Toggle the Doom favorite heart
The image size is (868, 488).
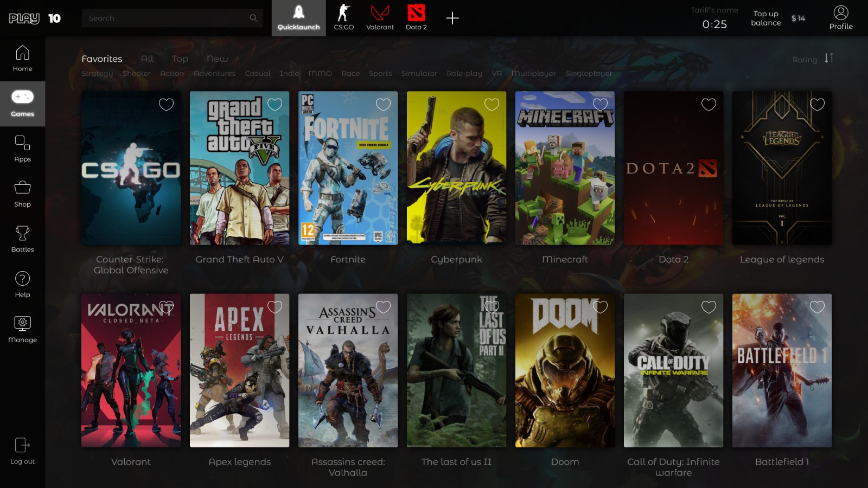(600, 307)
